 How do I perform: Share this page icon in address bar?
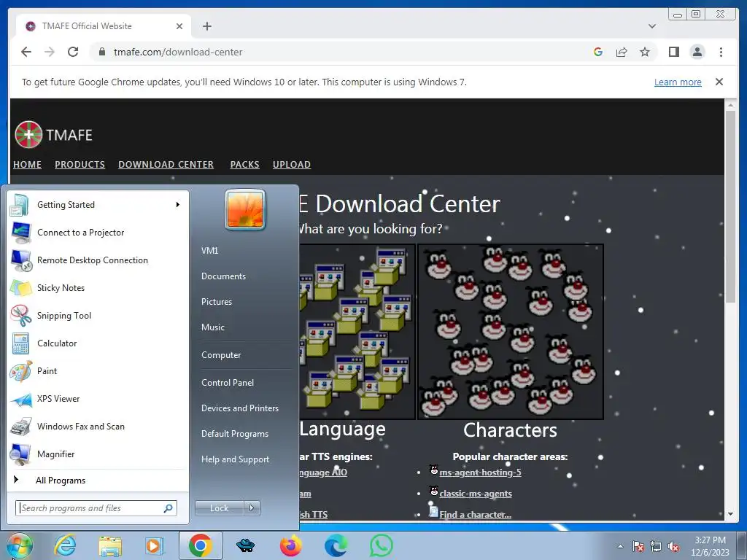pos(622,52)
